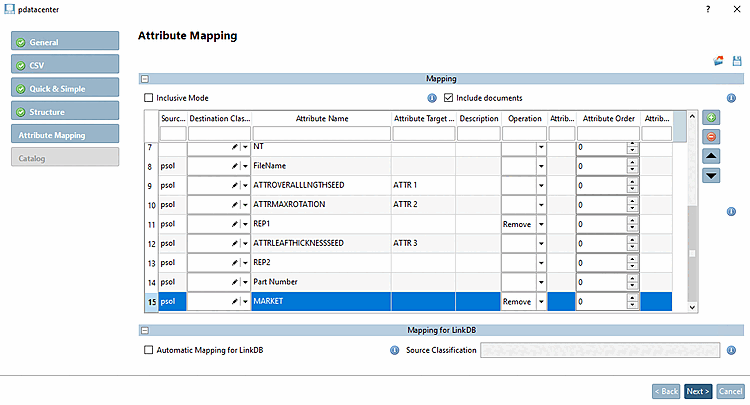Screen dimensions: 750x405
Task: Sort by Attribute Order column header
Action: pyautogui.click(x=608, y=119)
